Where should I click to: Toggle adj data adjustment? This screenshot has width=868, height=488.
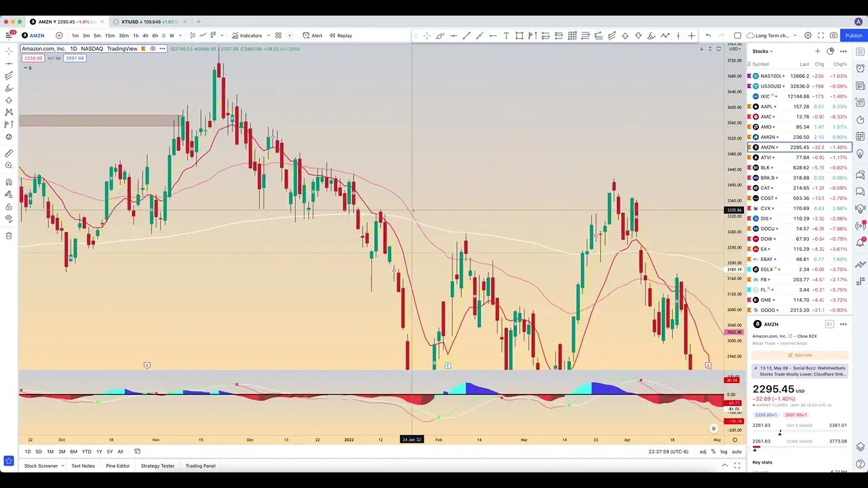(703, 451)
